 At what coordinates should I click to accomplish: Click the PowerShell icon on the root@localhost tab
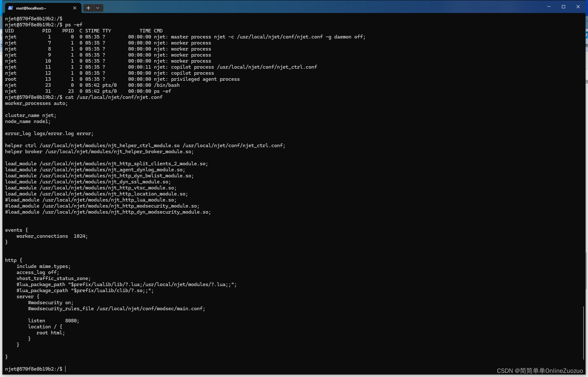tap(10, 8)
